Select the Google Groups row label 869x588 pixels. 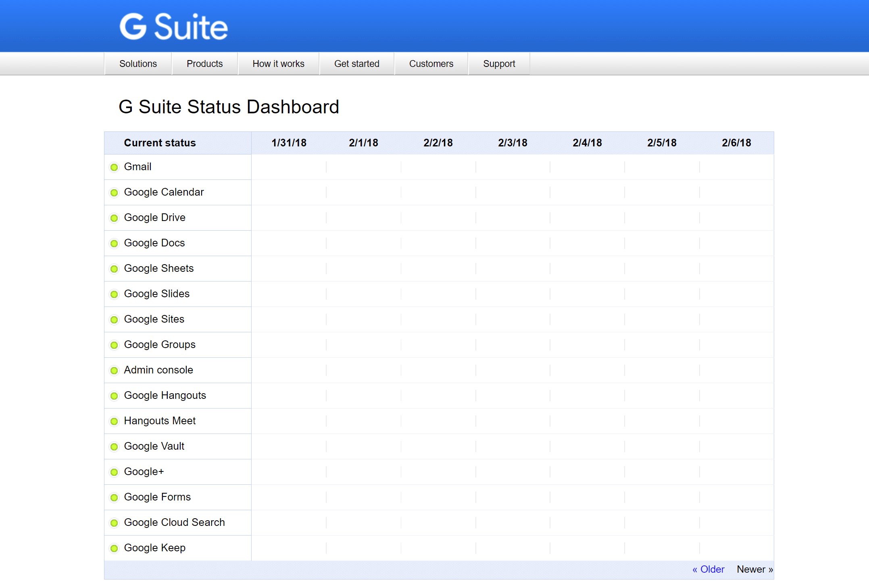coord(159,344)
